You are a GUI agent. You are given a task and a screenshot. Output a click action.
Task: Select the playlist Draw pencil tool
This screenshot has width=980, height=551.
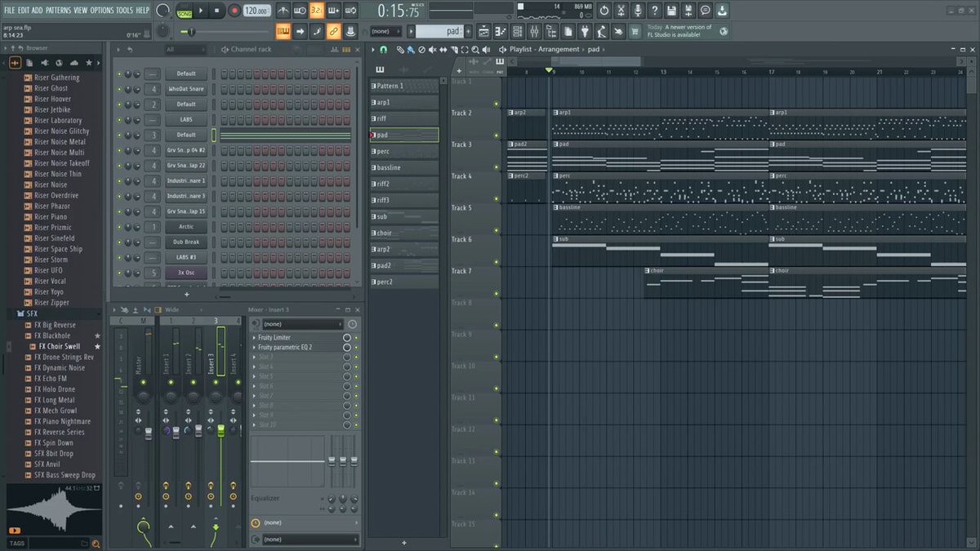pyautogui.click(x=400, y=50)
